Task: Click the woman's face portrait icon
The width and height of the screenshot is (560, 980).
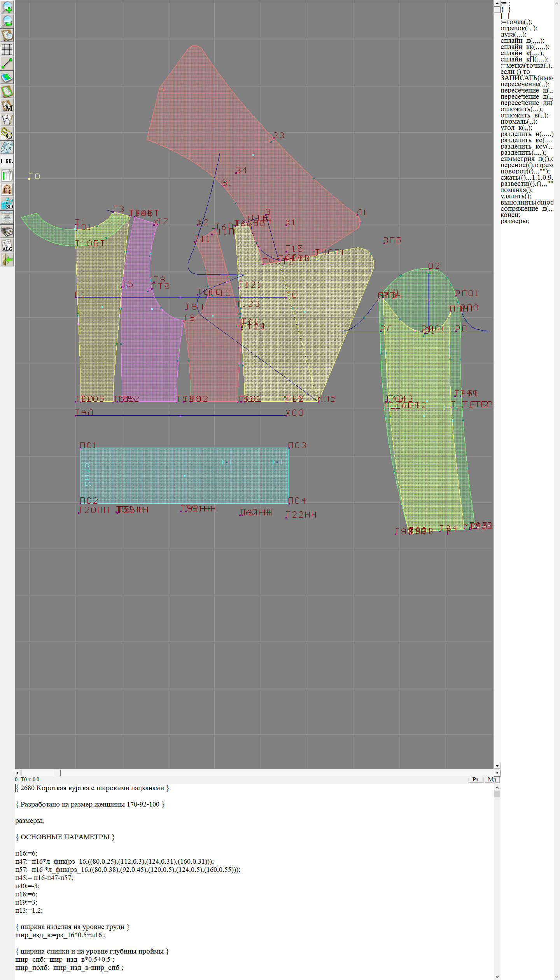Action: coord(7,189)
